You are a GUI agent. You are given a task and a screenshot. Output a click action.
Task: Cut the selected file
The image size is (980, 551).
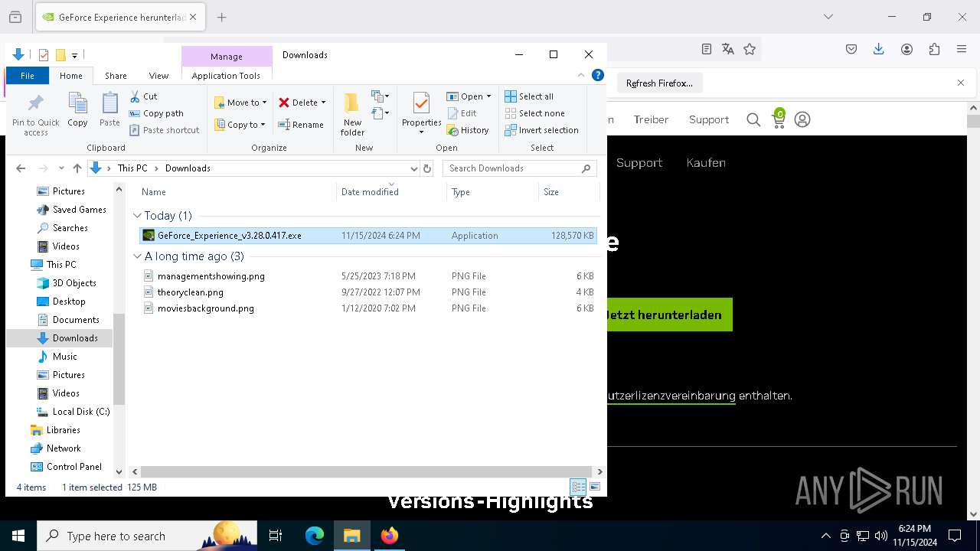coord(143,96)
